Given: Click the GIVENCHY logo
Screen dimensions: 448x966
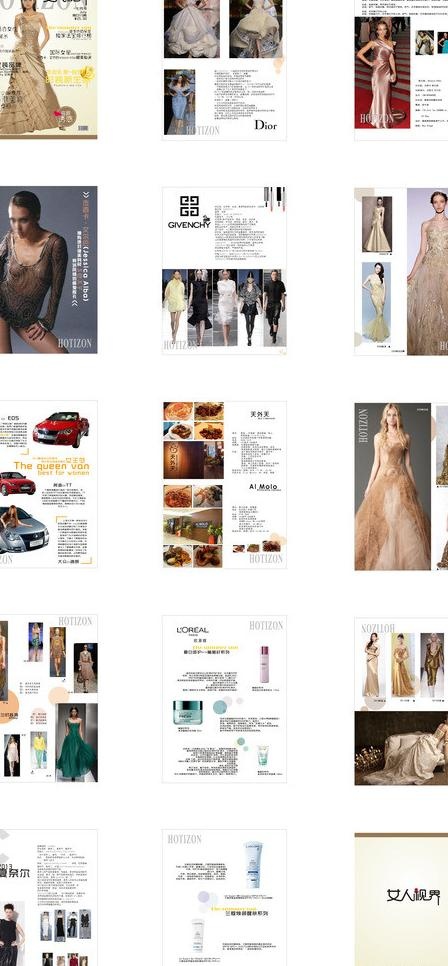Looking at the screenshot, I should (189, 213).
